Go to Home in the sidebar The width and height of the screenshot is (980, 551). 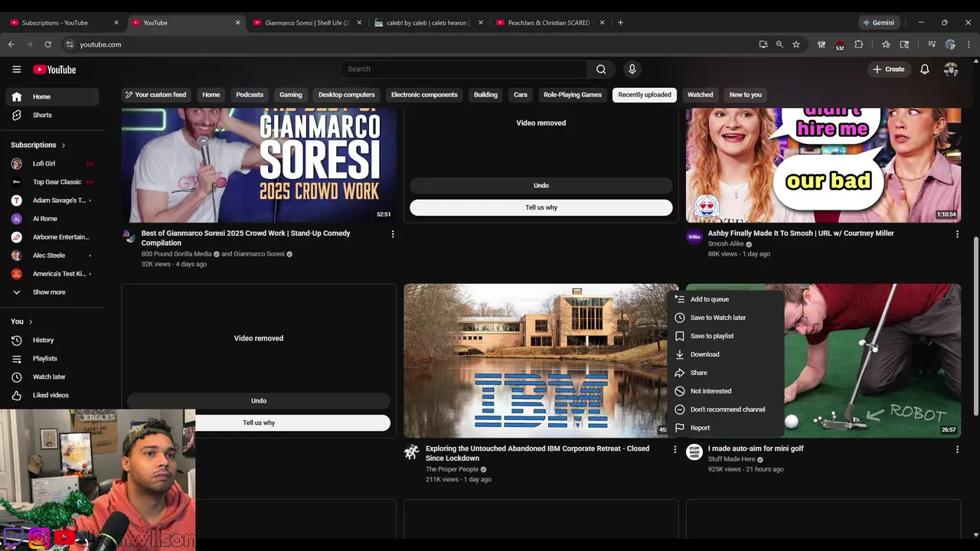click(x=52, y=97)
